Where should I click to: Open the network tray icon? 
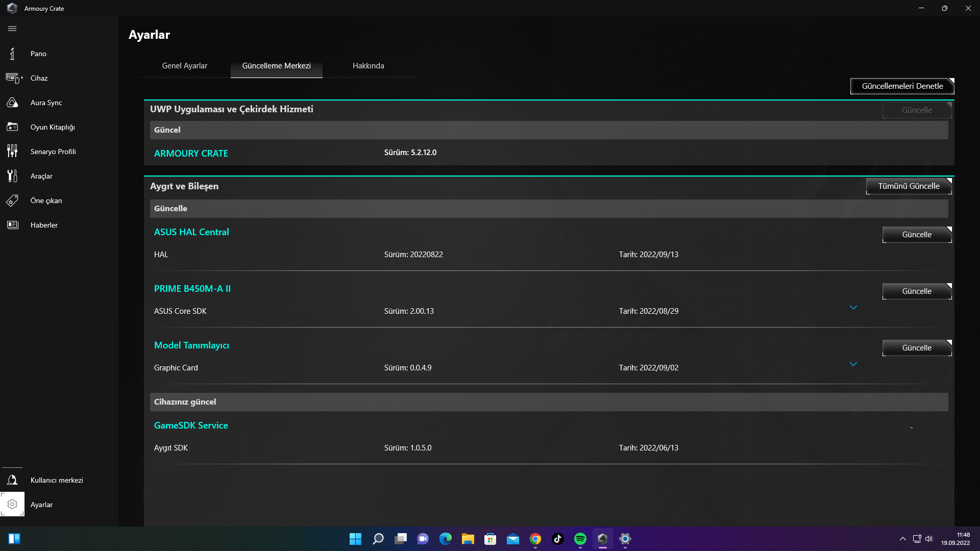917,539
